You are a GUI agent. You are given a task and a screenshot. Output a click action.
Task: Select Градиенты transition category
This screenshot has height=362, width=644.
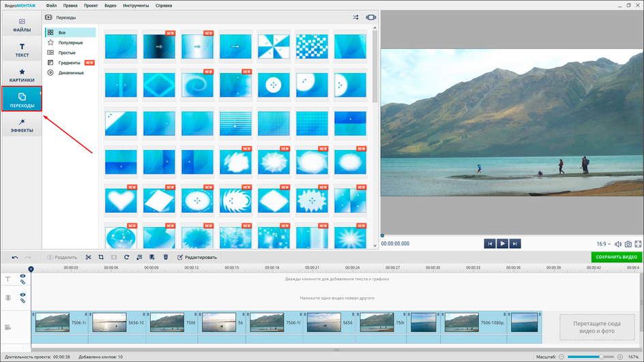click(x=69, y=63)
